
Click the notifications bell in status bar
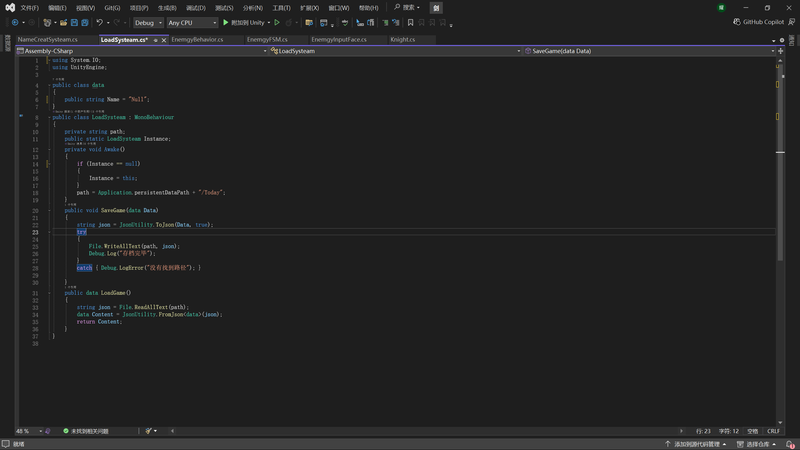pyautogui.click(x=790, y=444)
